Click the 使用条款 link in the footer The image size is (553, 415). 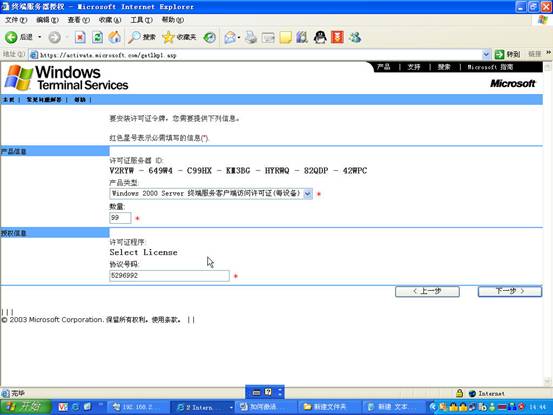tap(166, 320)
